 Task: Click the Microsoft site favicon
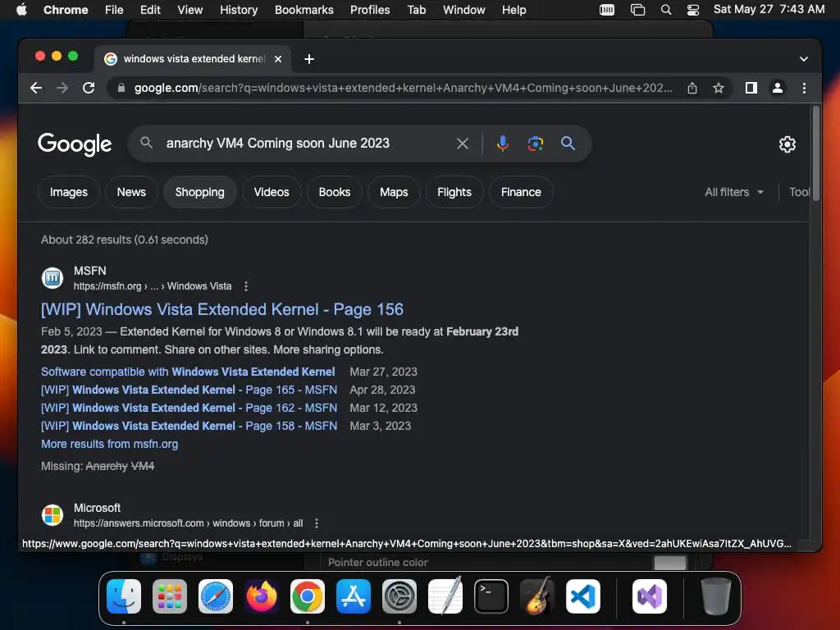(52, 515)
